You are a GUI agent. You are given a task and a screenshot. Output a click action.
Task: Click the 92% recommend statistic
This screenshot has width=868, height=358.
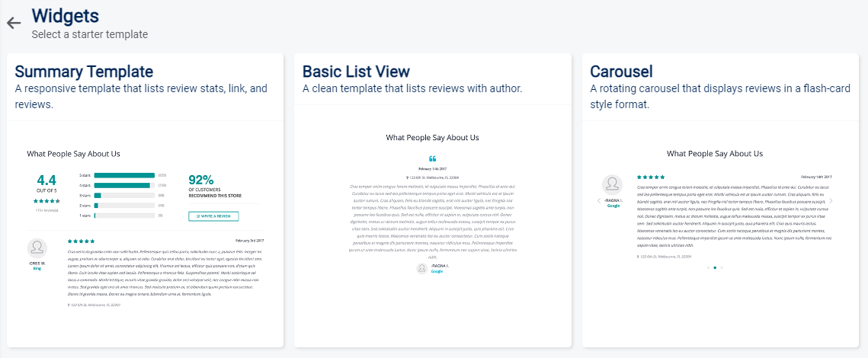click(201, 181)
